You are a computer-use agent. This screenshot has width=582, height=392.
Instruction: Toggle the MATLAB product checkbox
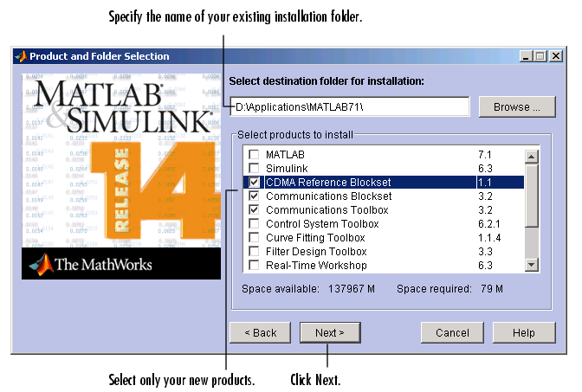(x=254, y=154)
